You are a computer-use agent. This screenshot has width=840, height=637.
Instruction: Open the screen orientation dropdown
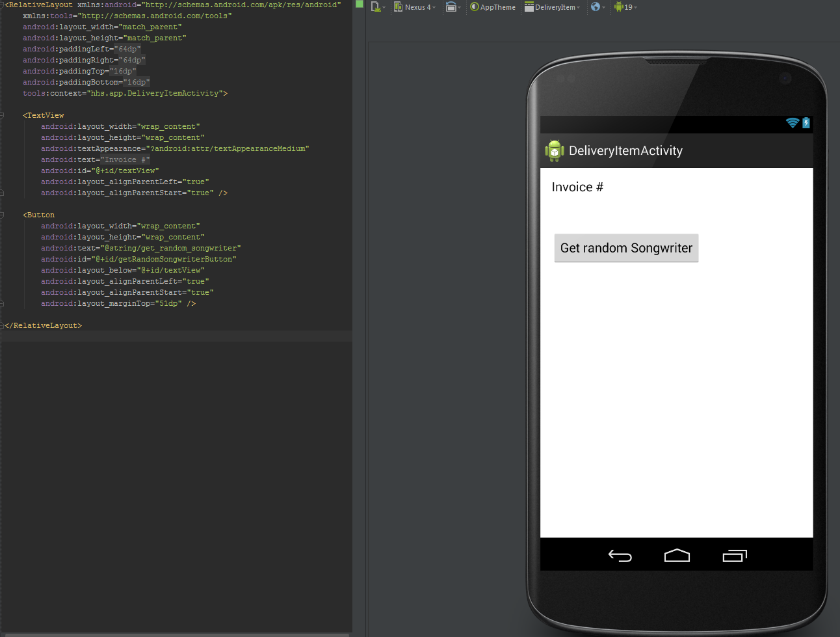[453, 7]
